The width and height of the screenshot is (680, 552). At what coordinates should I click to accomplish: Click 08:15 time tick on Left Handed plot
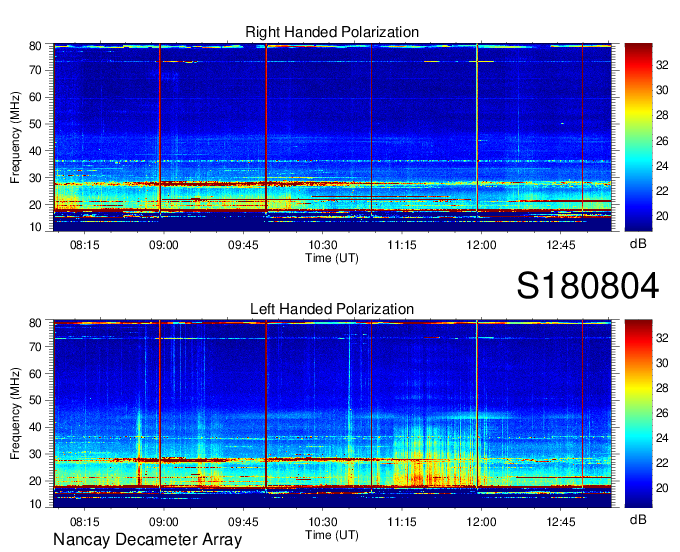click(85, 522)
